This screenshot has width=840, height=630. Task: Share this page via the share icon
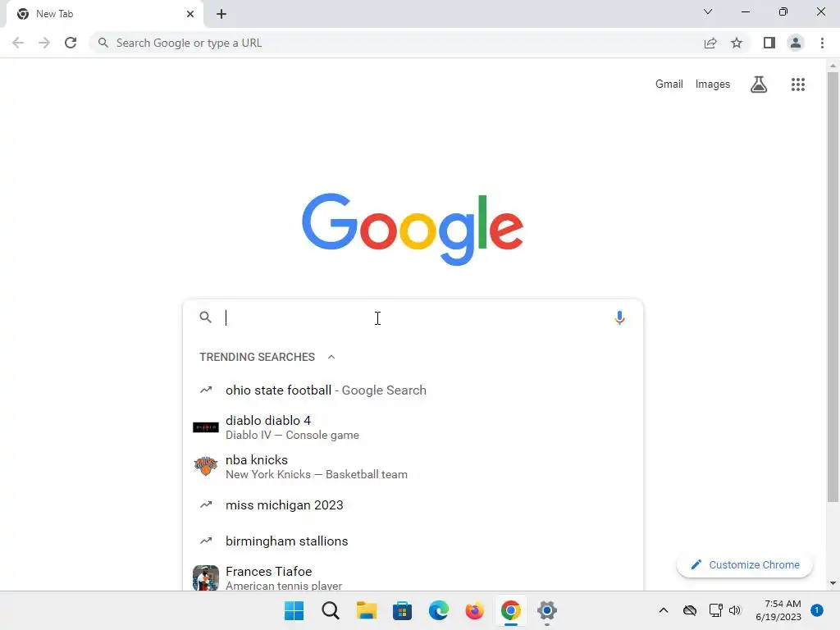click(x=710, y=43)
